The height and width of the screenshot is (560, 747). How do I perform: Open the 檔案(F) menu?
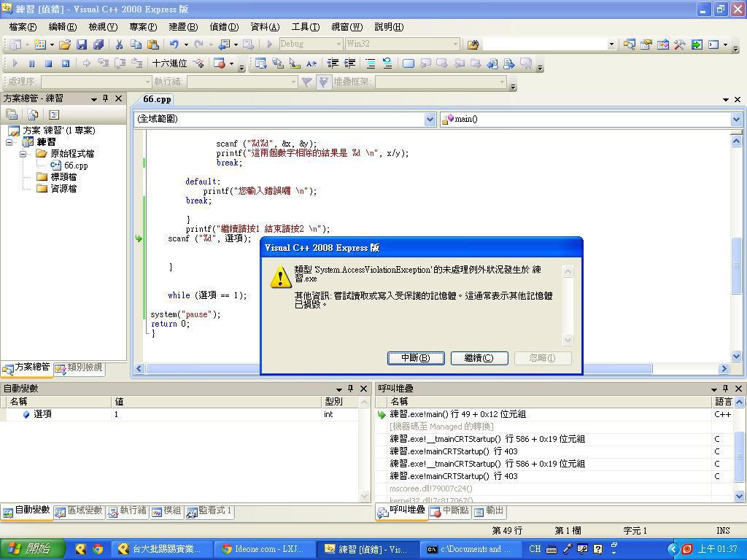click(x=23, y=27)
